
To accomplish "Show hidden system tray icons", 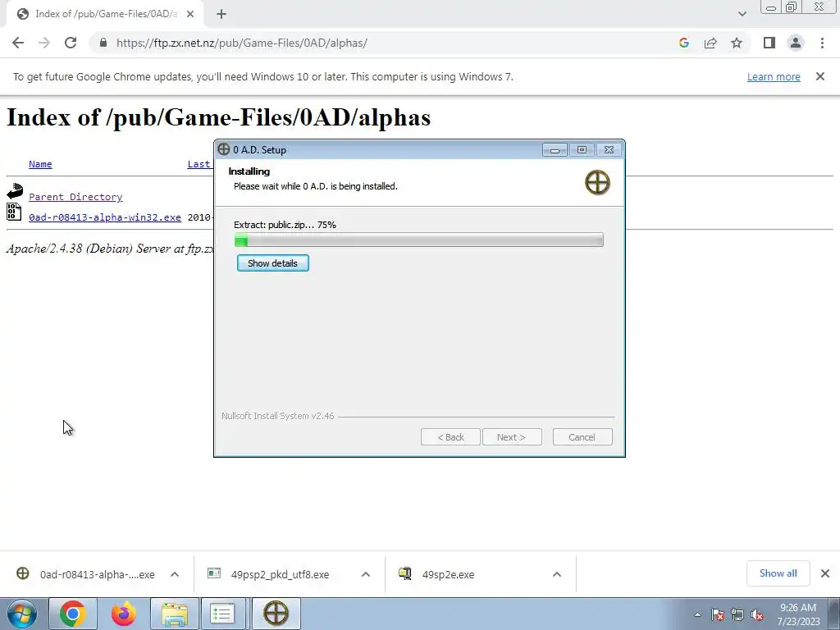I will [x=697, y=614].
